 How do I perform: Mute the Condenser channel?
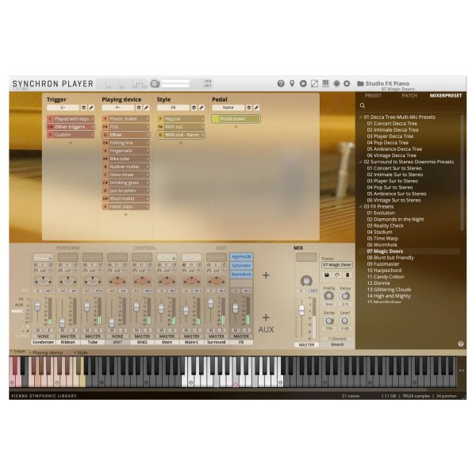point(38,330)
